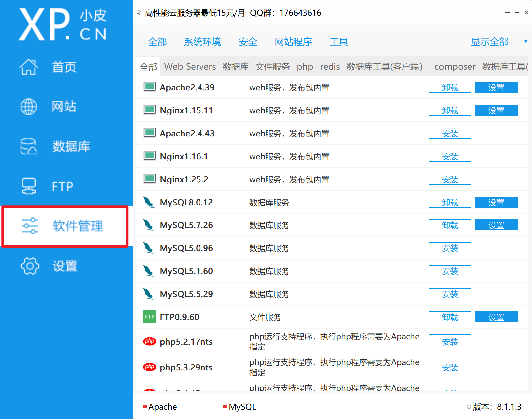Select the 软件管理 sliders icon
The image size is (532, 419).
tap(30, 226)
